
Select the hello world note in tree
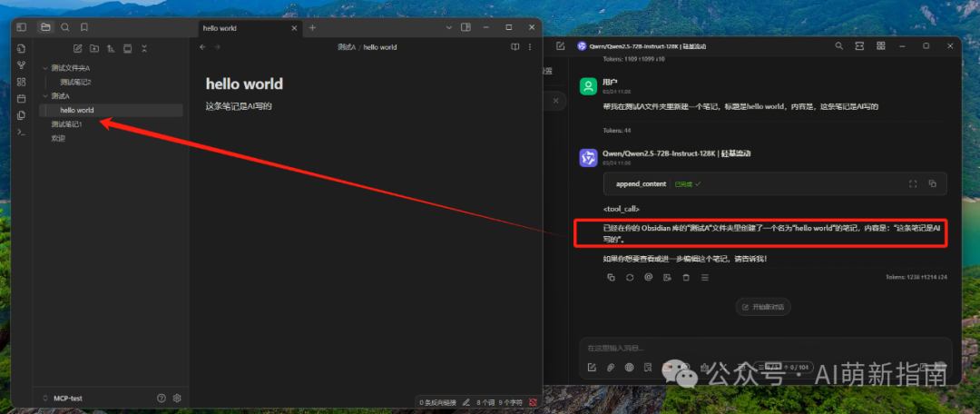click(x=112, y=110)
